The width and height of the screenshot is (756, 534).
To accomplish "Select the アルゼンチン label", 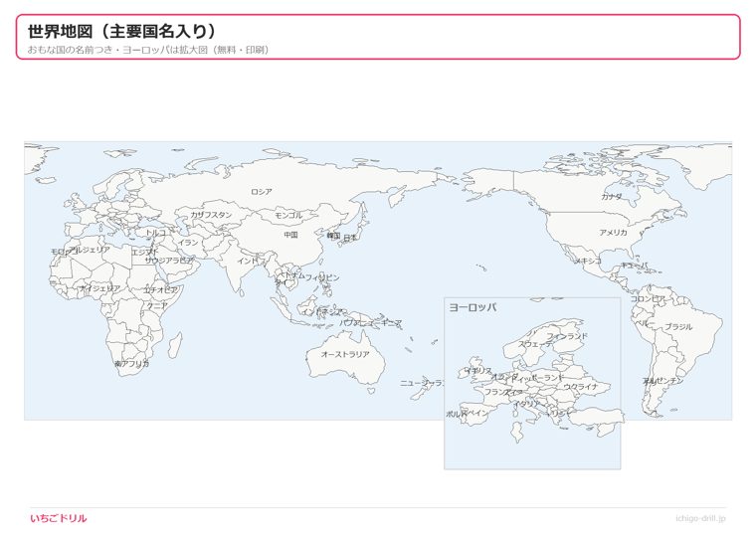I will coord(662,381).
